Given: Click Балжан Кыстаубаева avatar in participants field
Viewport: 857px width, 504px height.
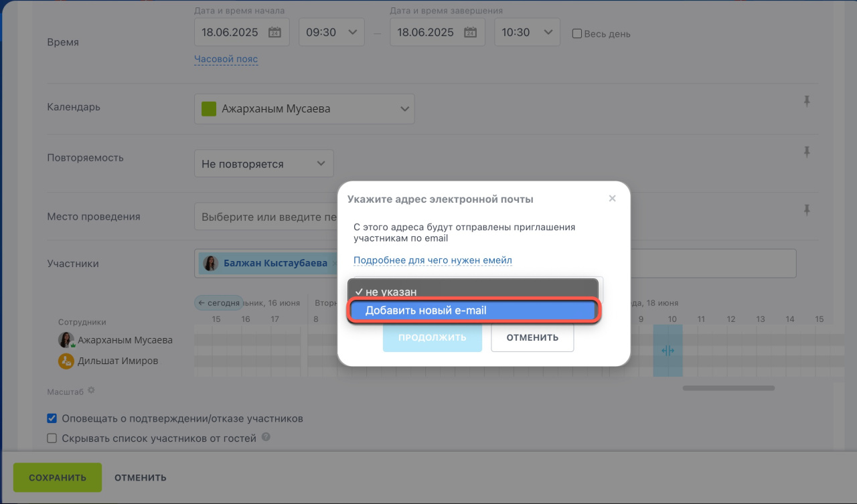Looking at the screenshot, I should [211, 263].
